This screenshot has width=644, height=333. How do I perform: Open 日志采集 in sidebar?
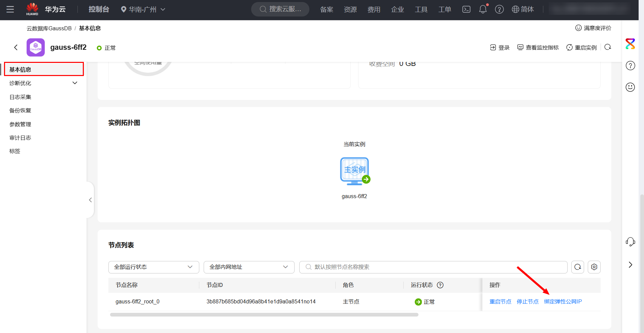(20, 97)
